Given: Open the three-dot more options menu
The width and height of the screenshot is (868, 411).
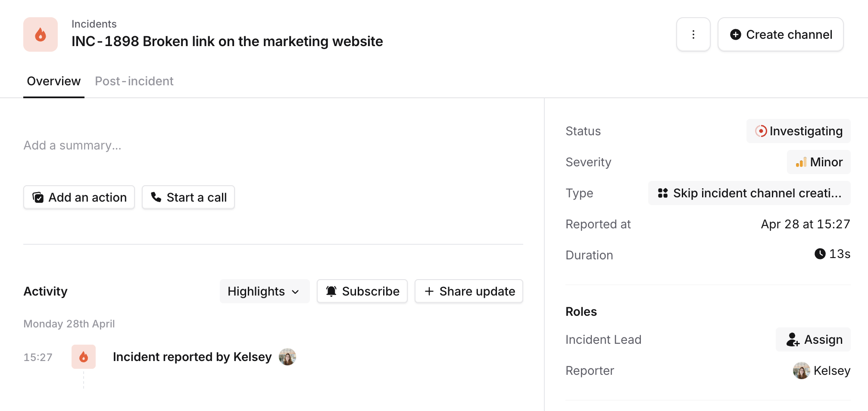Looking at the screenshot, I should point(693,34).
